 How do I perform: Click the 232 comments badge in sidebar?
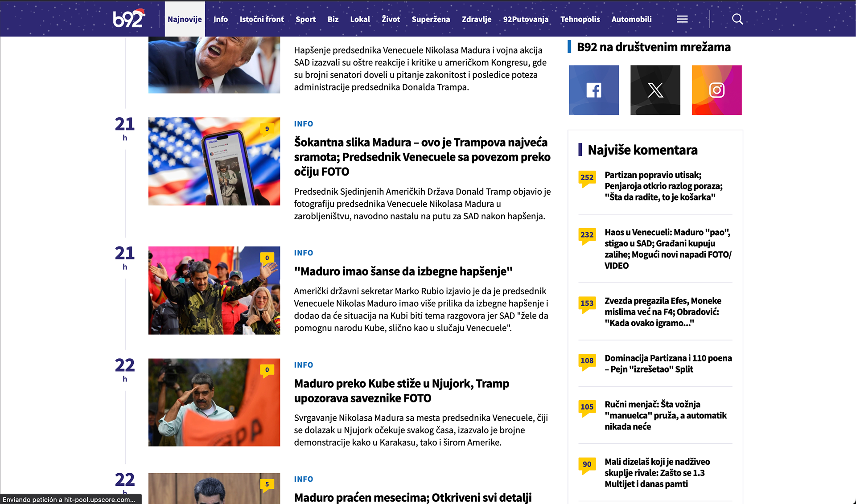click(x=587, y=236)
